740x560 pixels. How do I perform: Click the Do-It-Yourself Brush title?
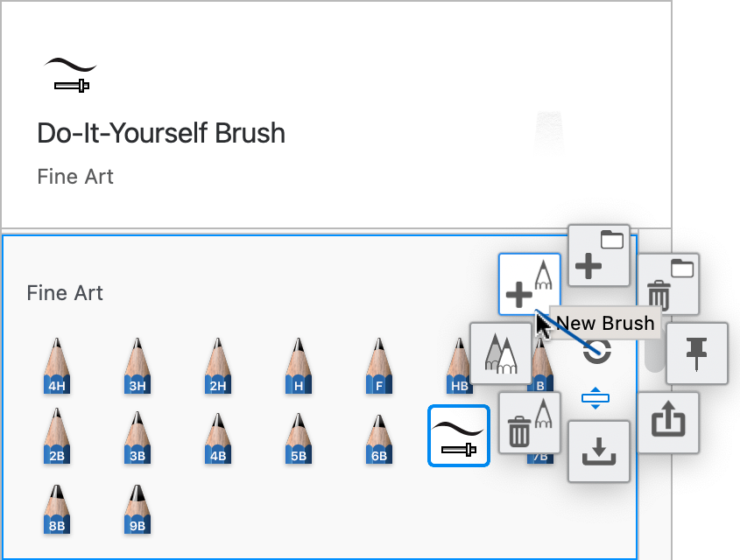[161, 133]
